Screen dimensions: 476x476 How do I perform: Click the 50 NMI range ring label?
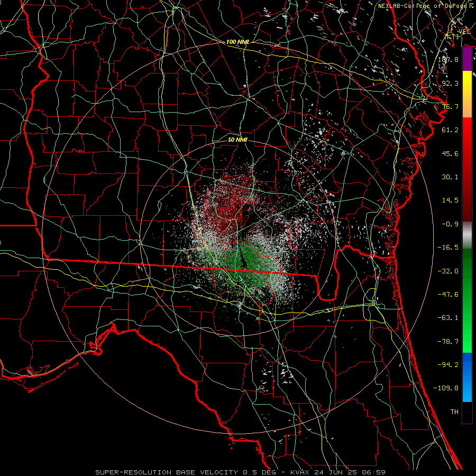[237, 140]
